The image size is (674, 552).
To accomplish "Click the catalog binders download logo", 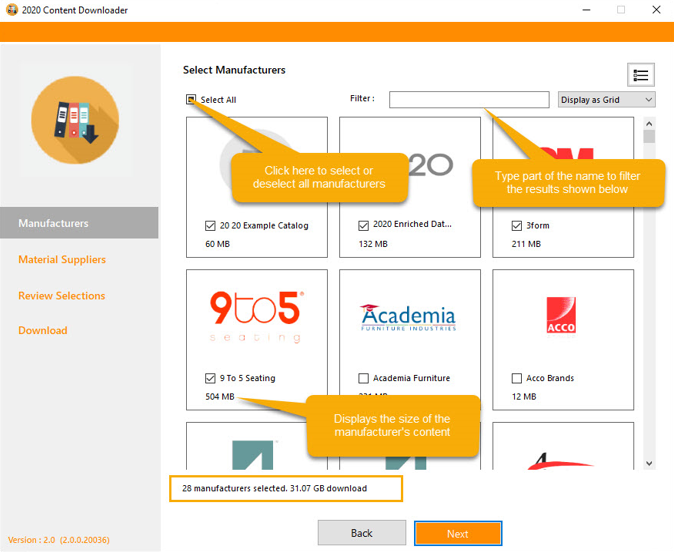I will coord(75,120).
